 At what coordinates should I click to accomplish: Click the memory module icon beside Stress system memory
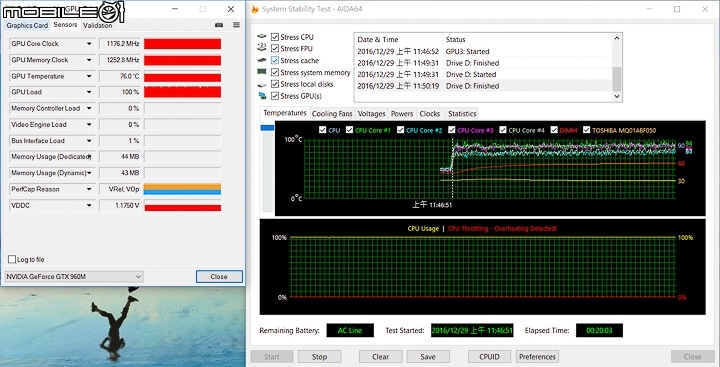(x=262, y=72)
